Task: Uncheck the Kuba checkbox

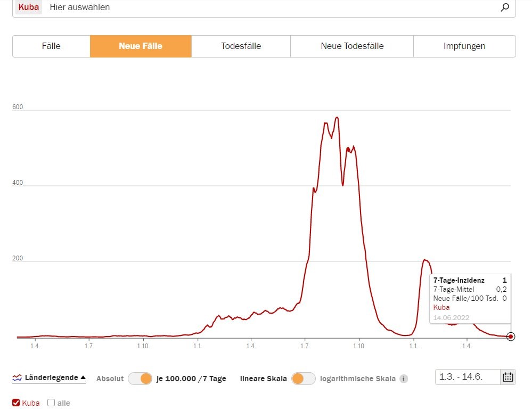Action: pos(16,403)
